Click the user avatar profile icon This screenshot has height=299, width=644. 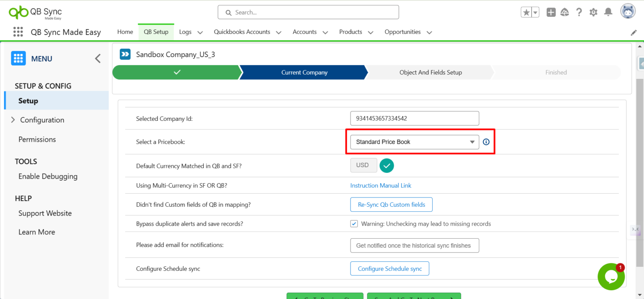pyautogui.click(x=628, y=12)
